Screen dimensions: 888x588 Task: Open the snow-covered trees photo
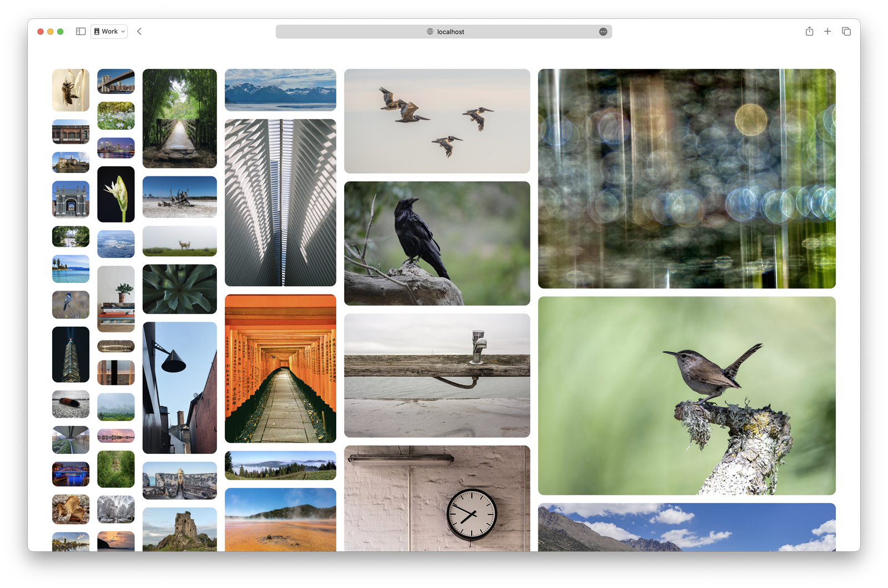coord(115,509)
